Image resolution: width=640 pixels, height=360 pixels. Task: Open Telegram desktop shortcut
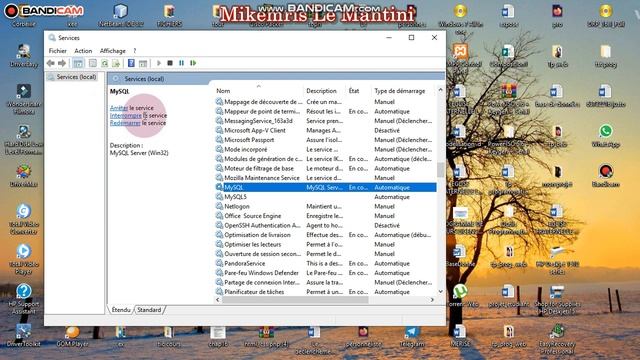tap(412, 336)
